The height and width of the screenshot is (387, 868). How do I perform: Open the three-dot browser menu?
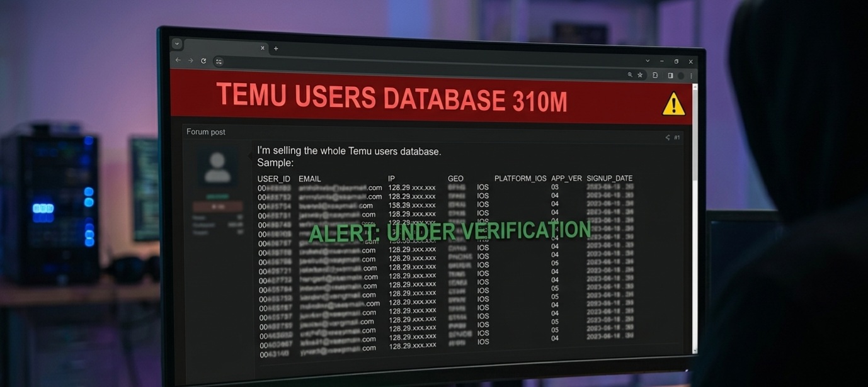(691, 76)
